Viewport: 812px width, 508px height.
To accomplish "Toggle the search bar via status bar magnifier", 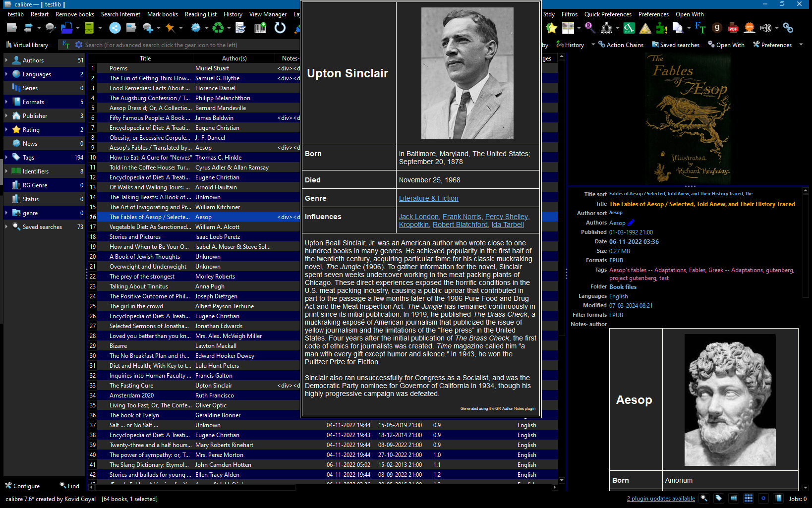I will pos(704,498).
